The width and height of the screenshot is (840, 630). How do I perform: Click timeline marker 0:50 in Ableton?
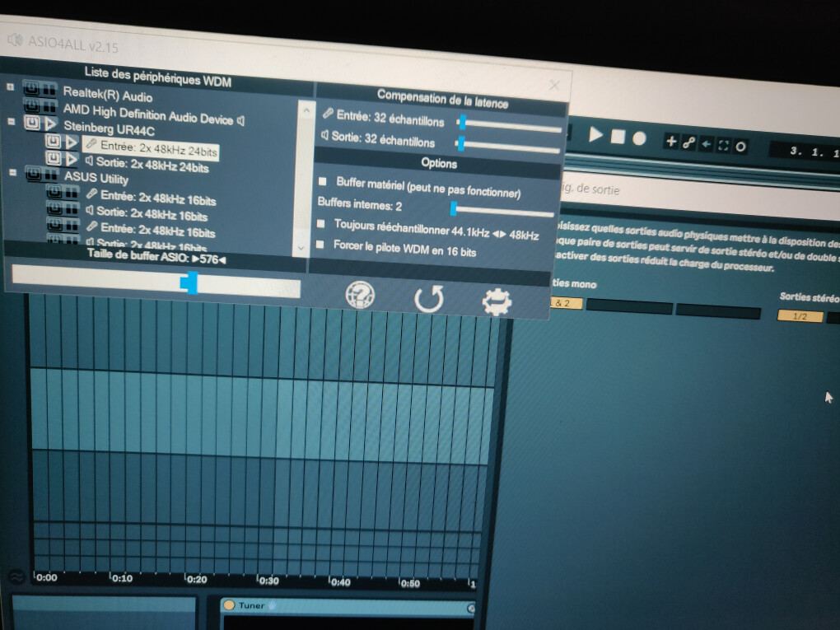[408, 583]
